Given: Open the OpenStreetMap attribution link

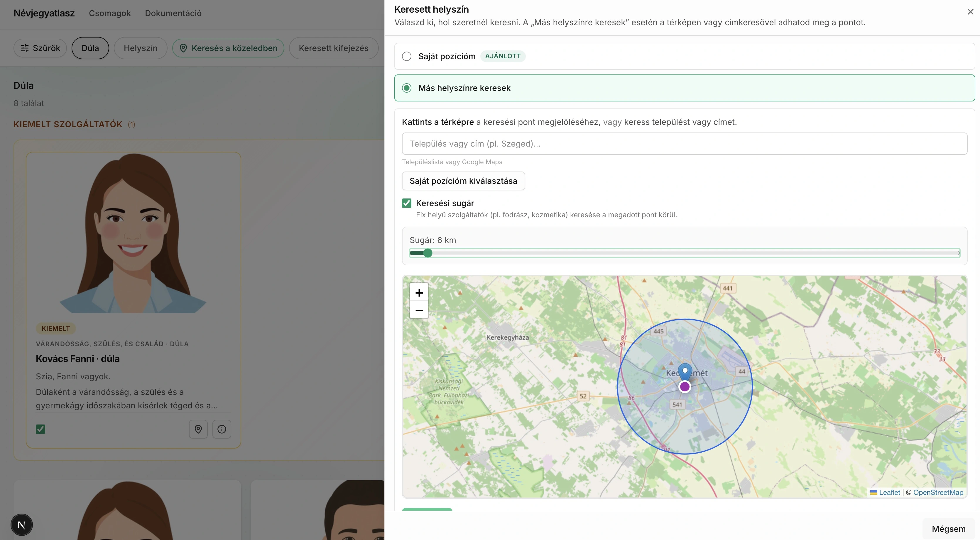Looking at the screenshot, I should [x=938, y=493].
